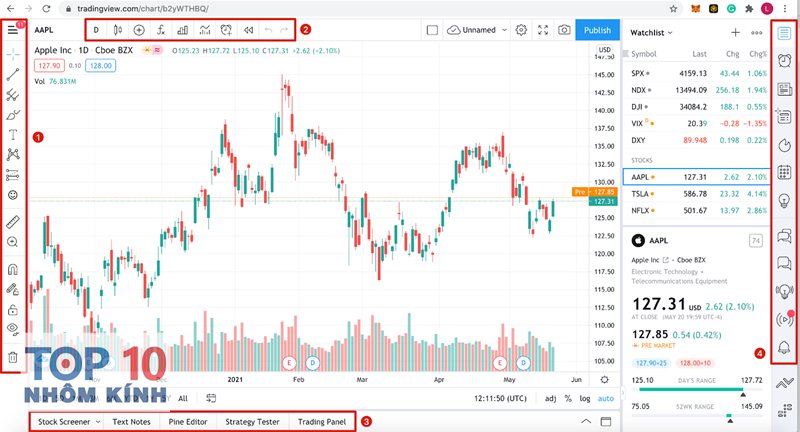Add symbol with Watchlist plus icon

pos(735,33)
